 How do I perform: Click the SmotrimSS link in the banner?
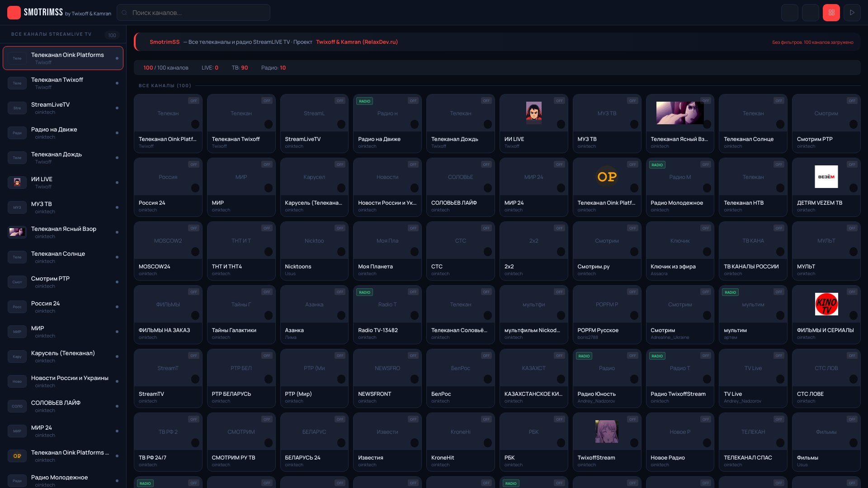165,42
